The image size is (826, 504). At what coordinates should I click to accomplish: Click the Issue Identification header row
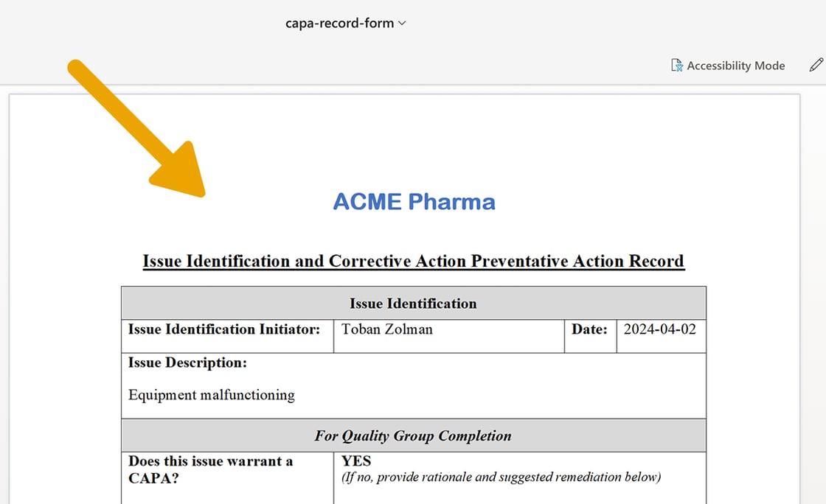pos(413,304)
